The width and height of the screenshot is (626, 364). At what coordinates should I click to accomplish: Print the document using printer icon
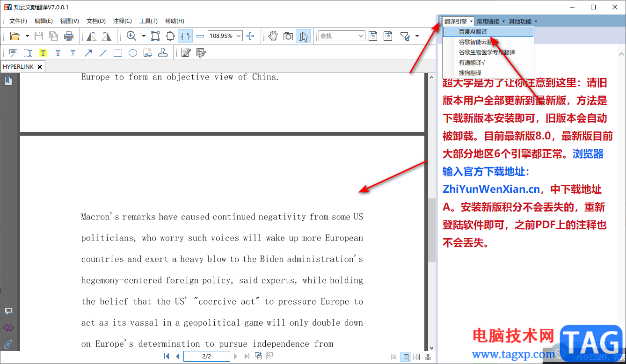[69, 36]
